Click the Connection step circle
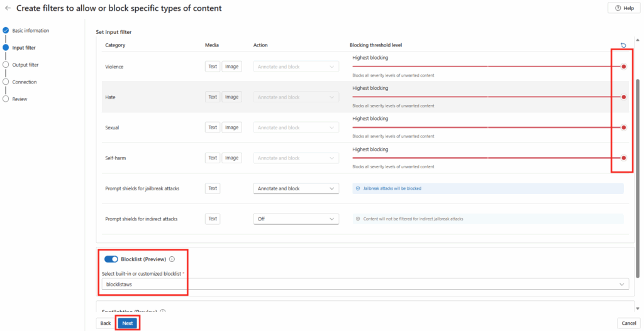This screenshot has height=331, width=644. click(x=6, y=82)
